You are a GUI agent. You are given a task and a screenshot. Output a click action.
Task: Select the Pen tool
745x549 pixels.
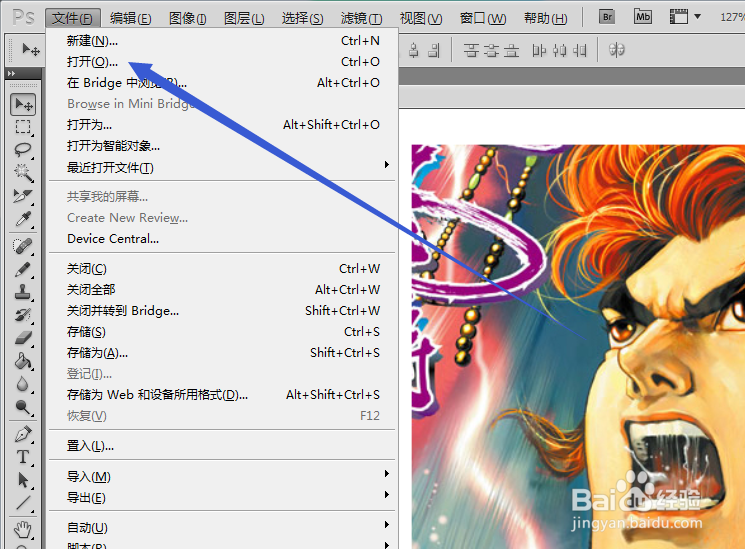click(x=23, y=433)
